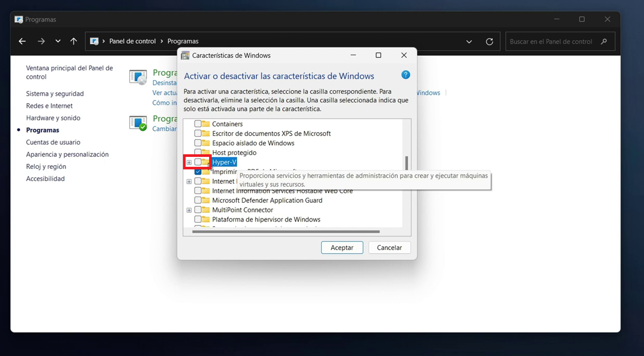Open recent locations dropdown chevron
This screenshot has height=356, width=644.
pos(58,41)
